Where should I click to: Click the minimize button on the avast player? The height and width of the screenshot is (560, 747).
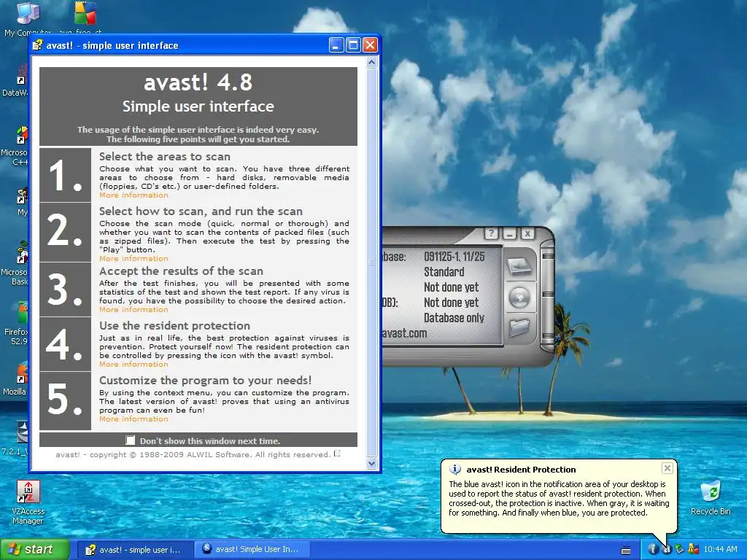click(510, 233)
